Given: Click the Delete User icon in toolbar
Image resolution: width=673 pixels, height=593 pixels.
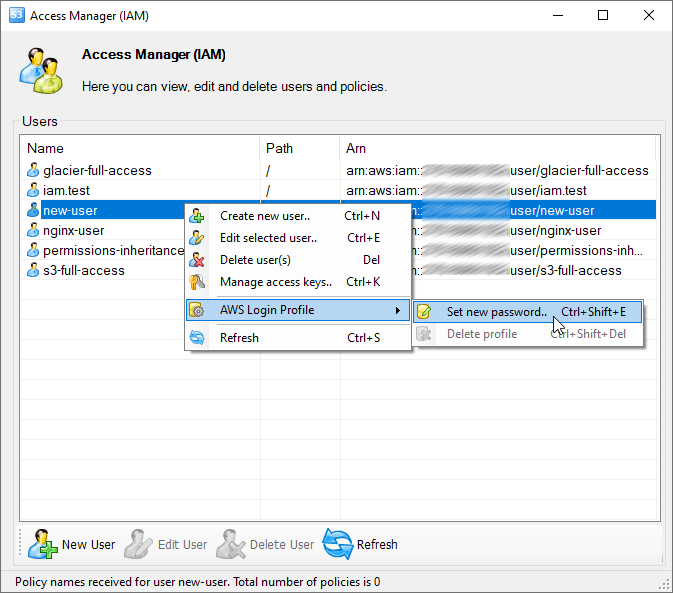Looking at the screenshot, I should pos(231,544).
